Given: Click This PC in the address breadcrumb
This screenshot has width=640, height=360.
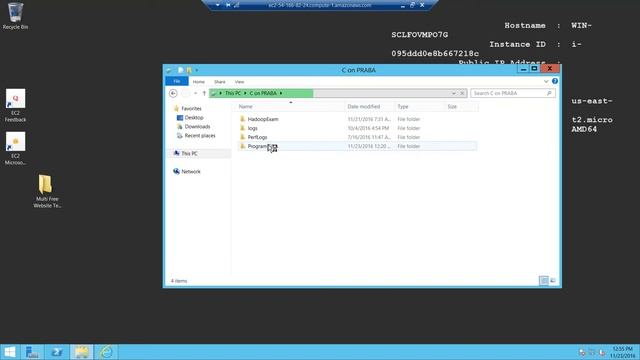Looking at the screenshot, I should point(233,93).
